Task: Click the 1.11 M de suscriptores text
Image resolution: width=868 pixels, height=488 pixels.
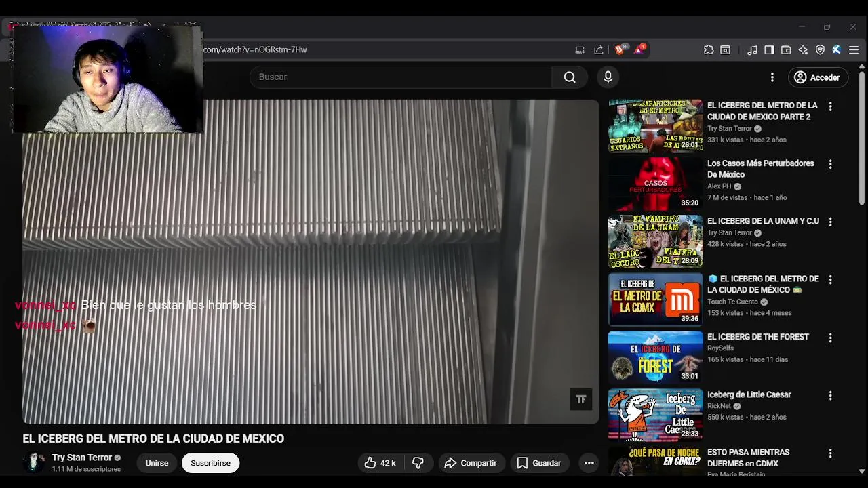Action: tap(86, 469)
